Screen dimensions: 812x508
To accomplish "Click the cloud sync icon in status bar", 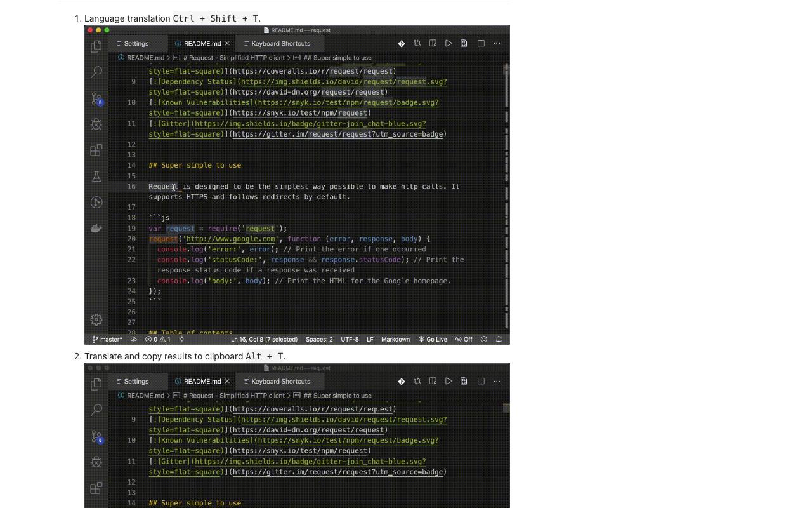I will pos(134,339).
